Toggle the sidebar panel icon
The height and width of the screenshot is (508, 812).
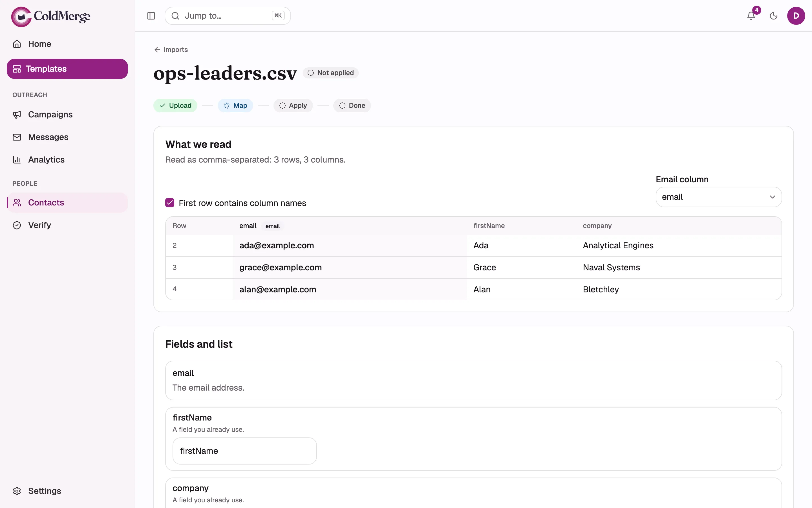[151, 16]
